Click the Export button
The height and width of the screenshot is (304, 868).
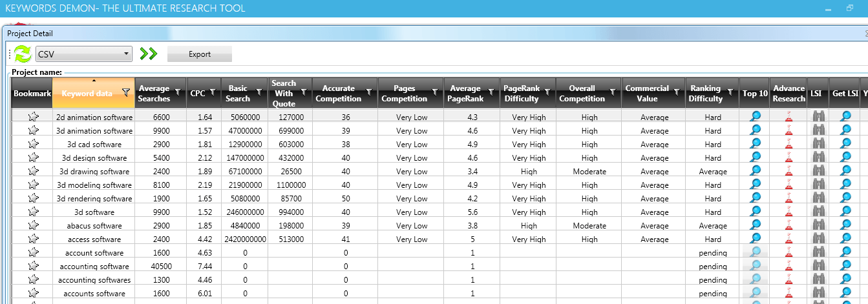[x=200, y=54]
